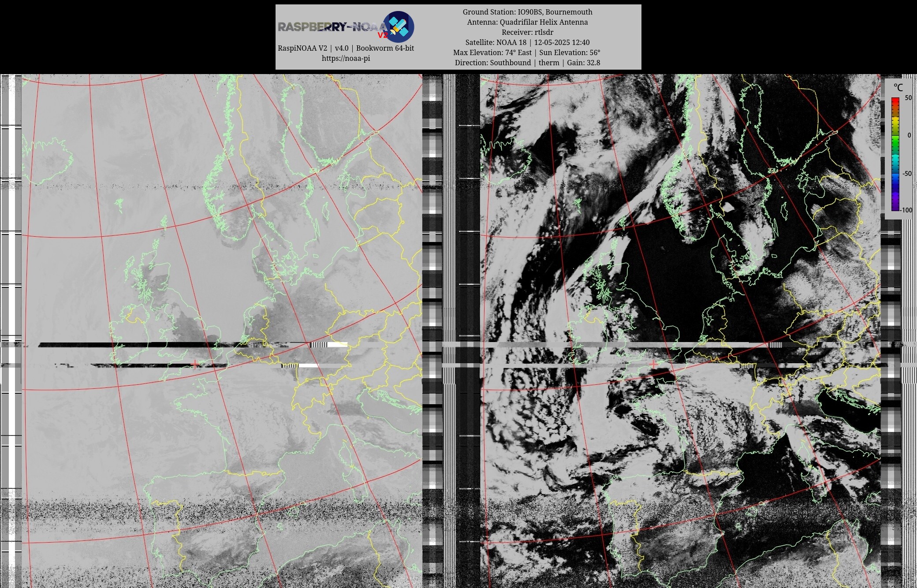Screen dimensions: 917x588
Task: Select the 'Receiver: rtlsdr' line
Action: click(x=527, y=32)
